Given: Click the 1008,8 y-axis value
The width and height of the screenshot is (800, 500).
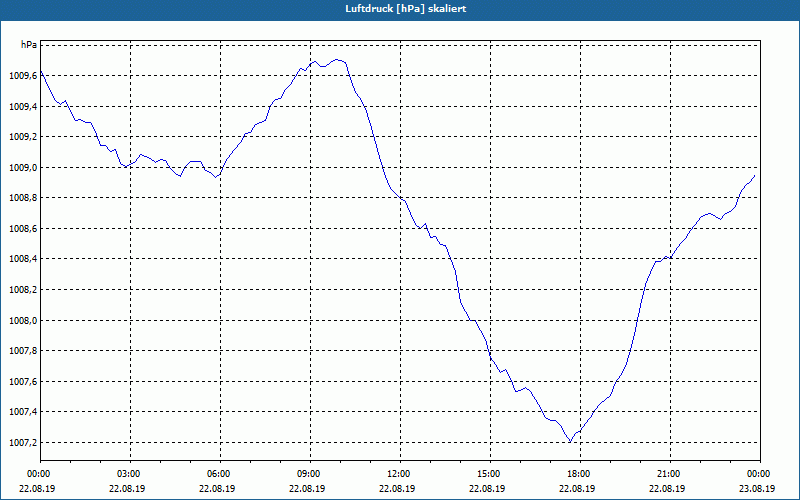Looking at the screenshot, I should (23, 198).
